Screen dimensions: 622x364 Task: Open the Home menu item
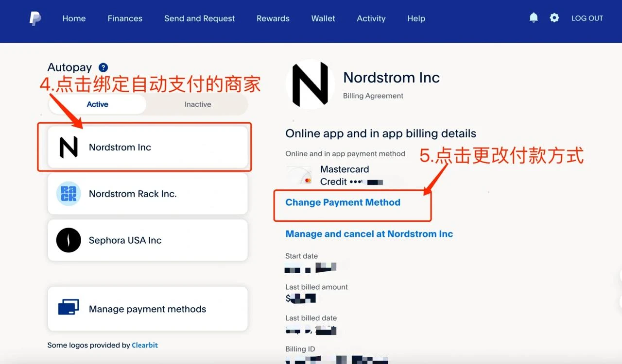point(74,18)
